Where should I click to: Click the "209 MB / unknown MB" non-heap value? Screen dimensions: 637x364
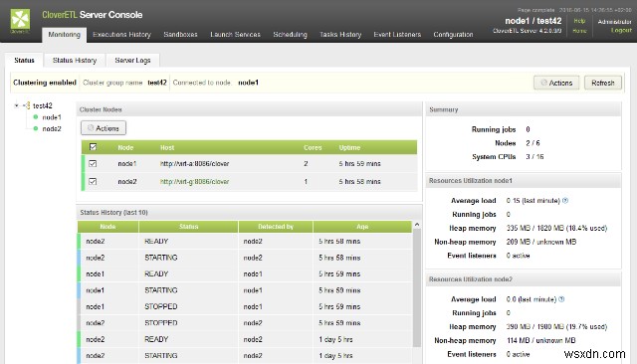pos(541,242)
